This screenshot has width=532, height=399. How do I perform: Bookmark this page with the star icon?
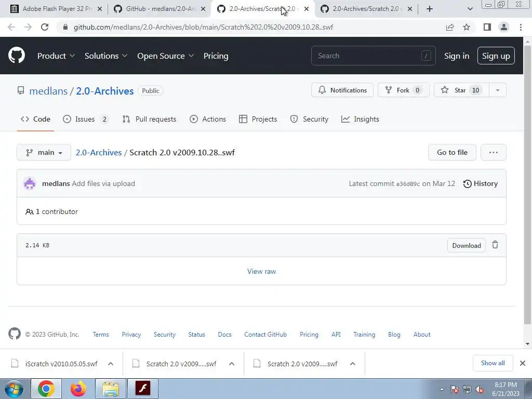(467, 27)
